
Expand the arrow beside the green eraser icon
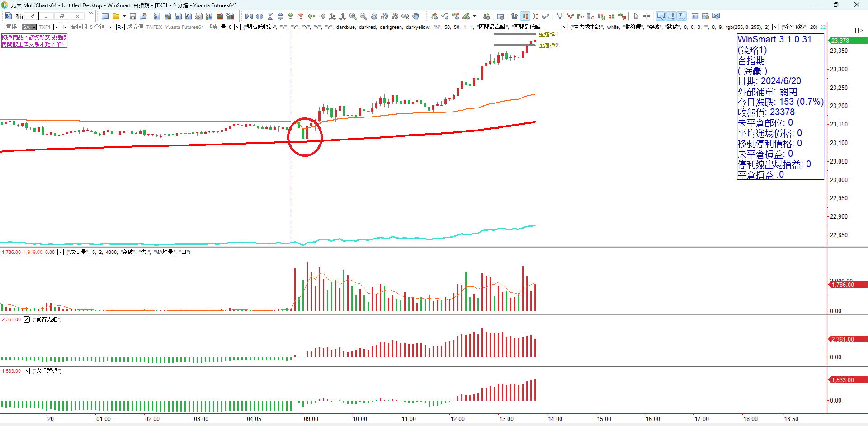tap(474, 16)
